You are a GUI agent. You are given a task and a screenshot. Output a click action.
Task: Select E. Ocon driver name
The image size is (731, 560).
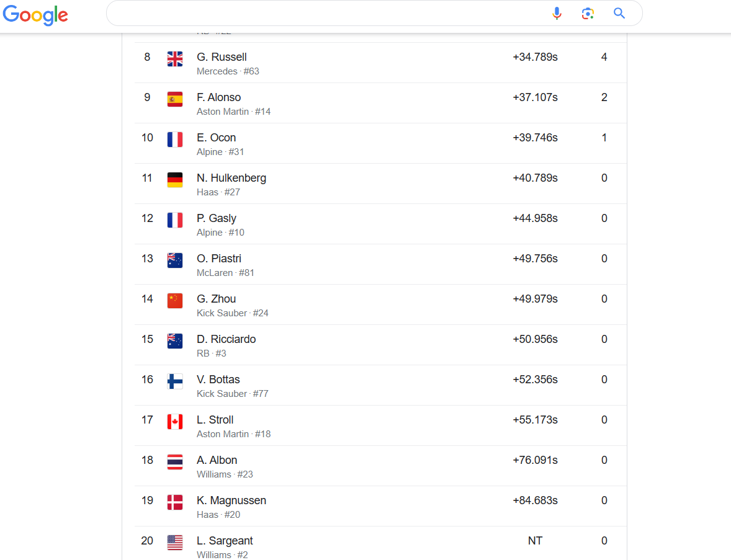coord(217,138)
